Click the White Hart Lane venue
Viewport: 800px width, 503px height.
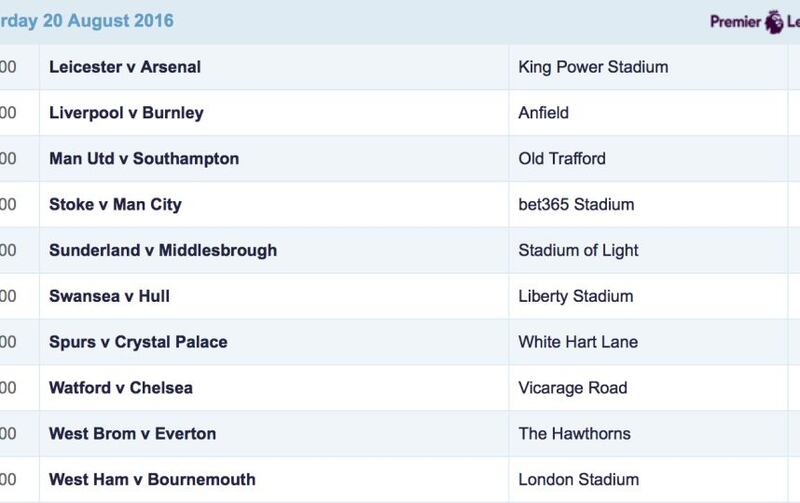(578, 342)
